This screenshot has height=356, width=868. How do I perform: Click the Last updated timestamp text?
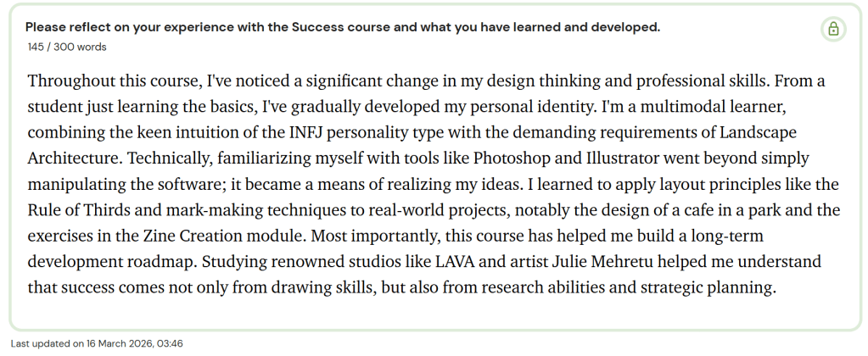coord(97,343)
